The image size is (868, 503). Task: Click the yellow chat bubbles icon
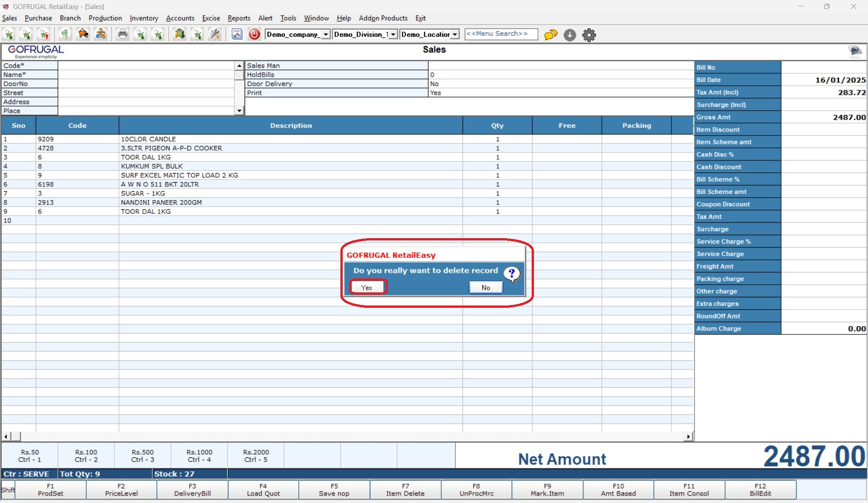point(551,35)
